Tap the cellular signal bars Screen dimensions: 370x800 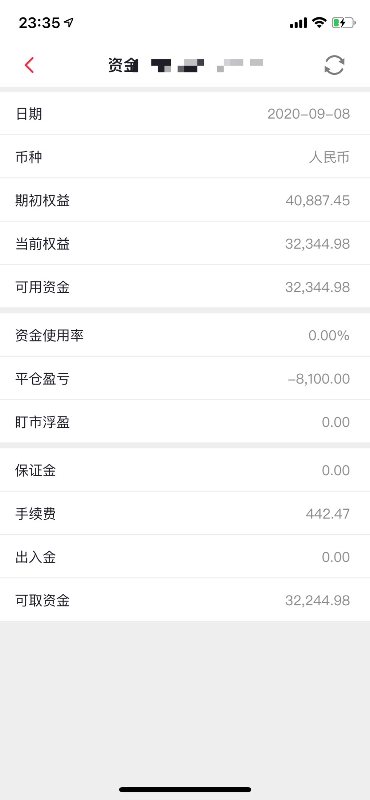click(x=298, y=23)
